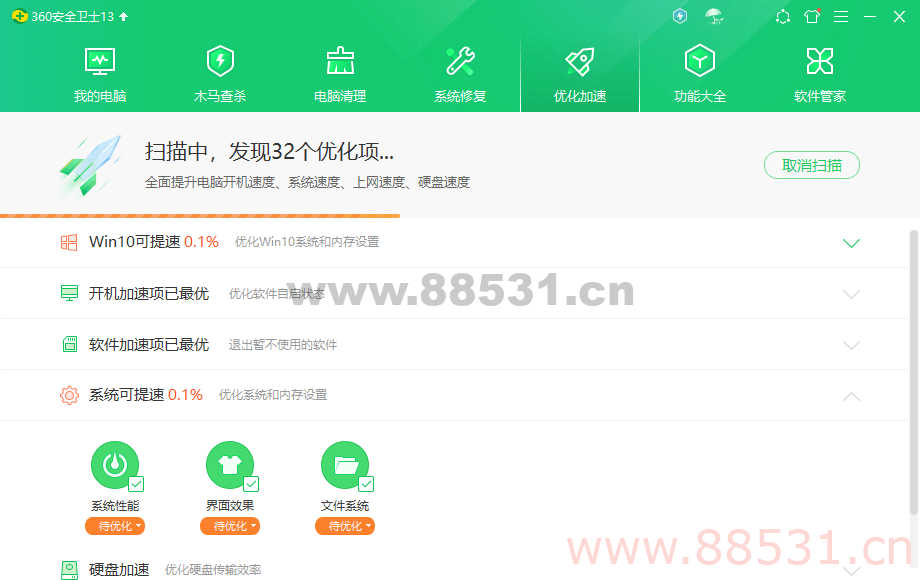Click the 优化系统和内存设置 description
This screenshot has width=920, height=580.
coord(273,395)
